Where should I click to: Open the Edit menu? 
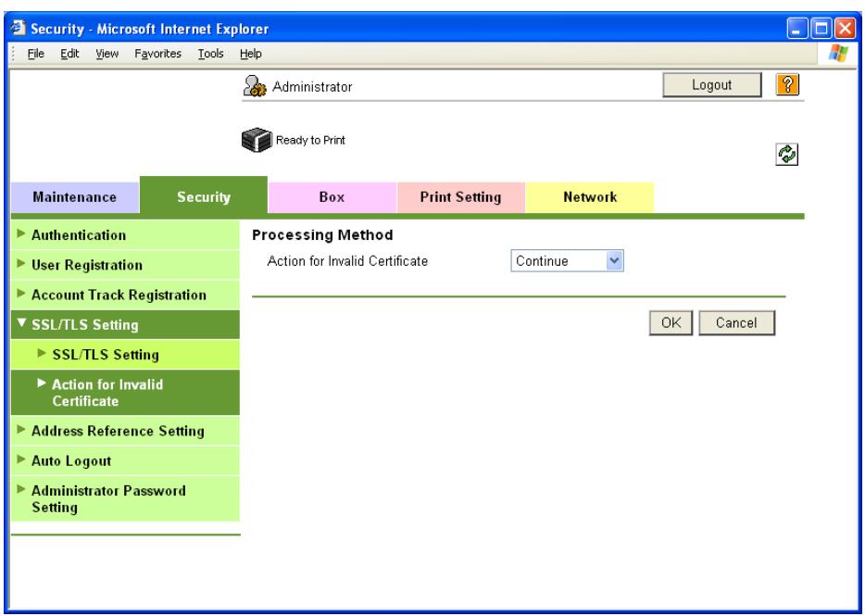point(69,54)
